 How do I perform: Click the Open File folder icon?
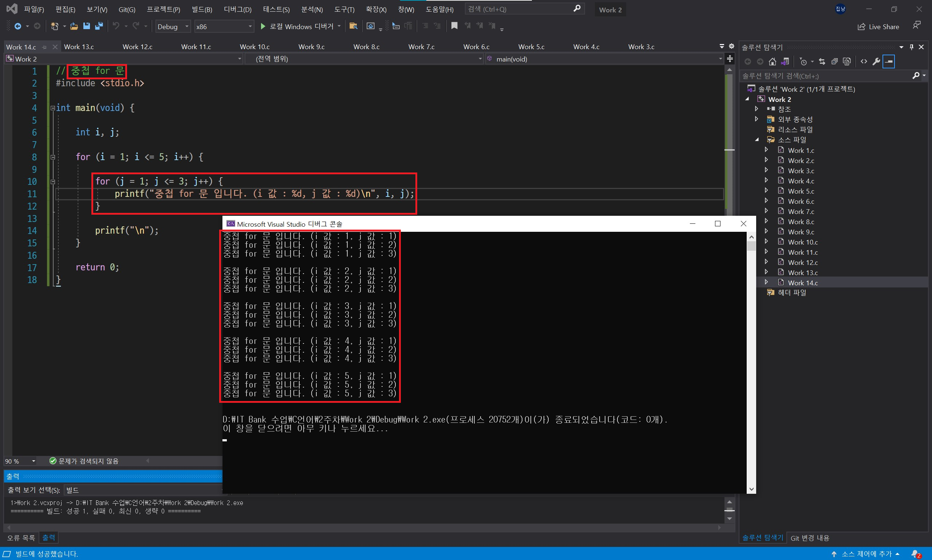coord(74,26)
